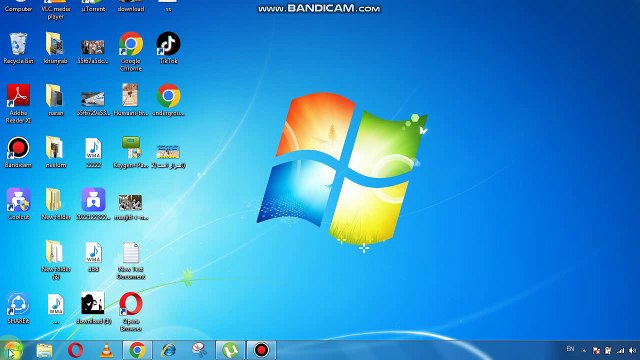Click the µTorrent desktop icon label

pos(93,9)
